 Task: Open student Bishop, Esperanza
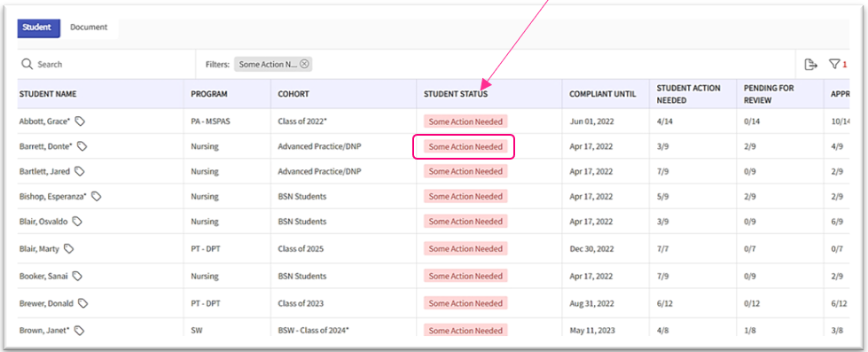pos(53,197)
